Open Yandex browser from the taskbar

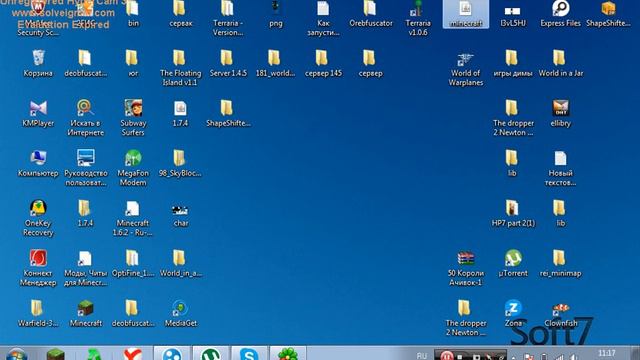click(133, 354)
